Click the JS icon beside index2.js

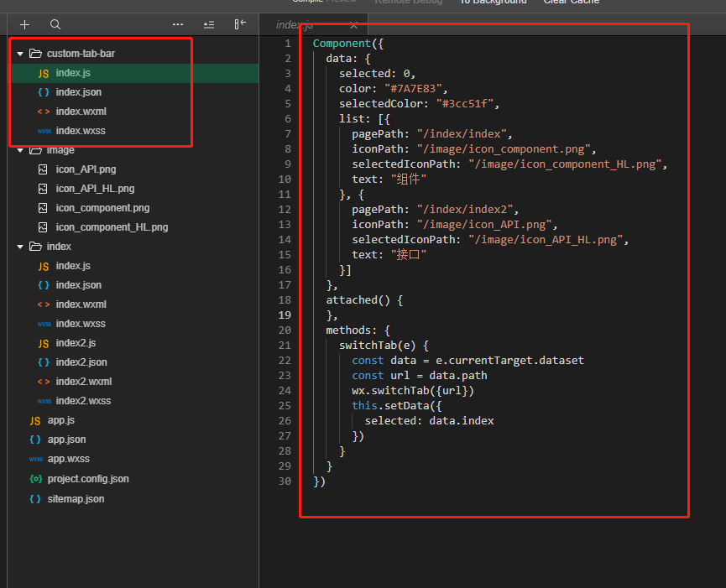[44, 343]
